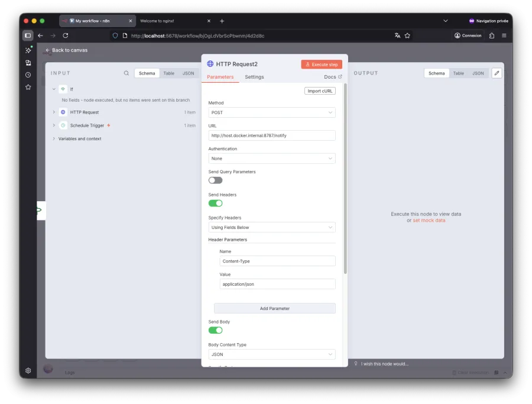The width and height of the screenshot is (532, 404).
Task: Click the URL input field
Action: [x=271, y=135]
